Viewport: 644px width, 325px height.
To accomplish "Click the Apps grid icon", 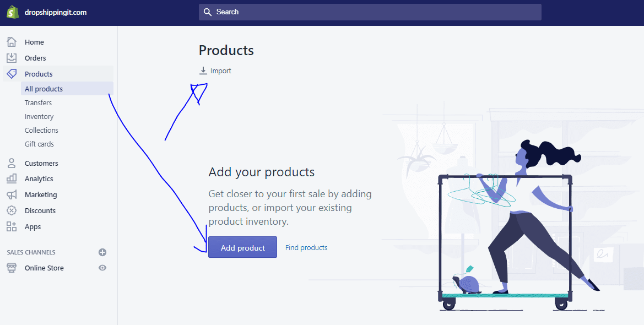I will tap(12, 227).
